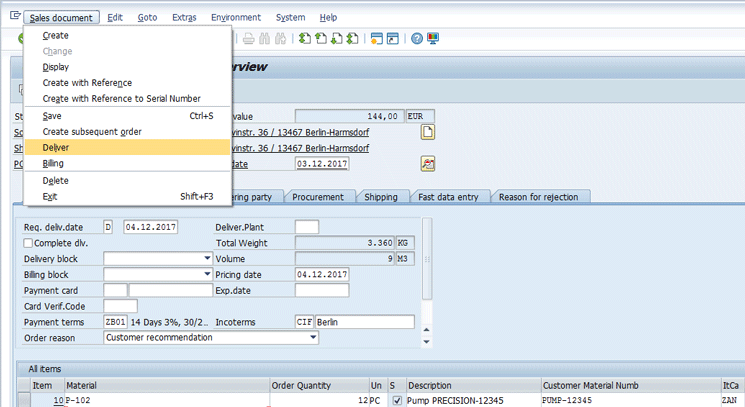
Task: Click scroll down arrow of header panel
Action: tap(427, 341)
